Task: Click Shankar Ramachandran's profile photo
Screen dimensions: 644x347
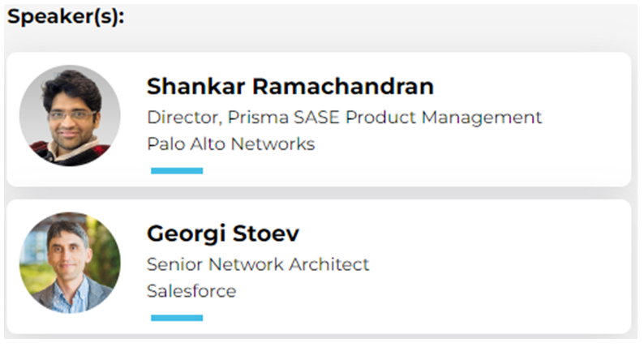Action: (70, 116)
